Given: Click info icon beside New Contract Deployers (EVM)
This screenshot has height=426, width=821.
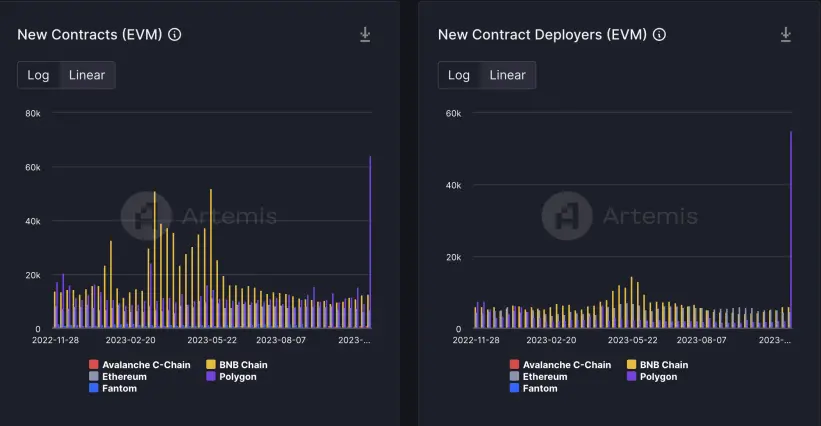Looking at the screenshot, I should coord(659,35).
